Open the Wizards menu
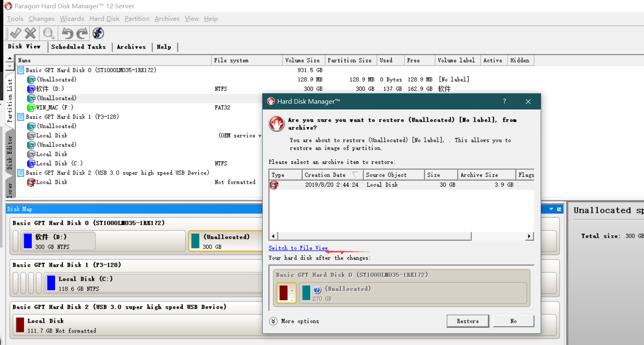 (72, 19)
